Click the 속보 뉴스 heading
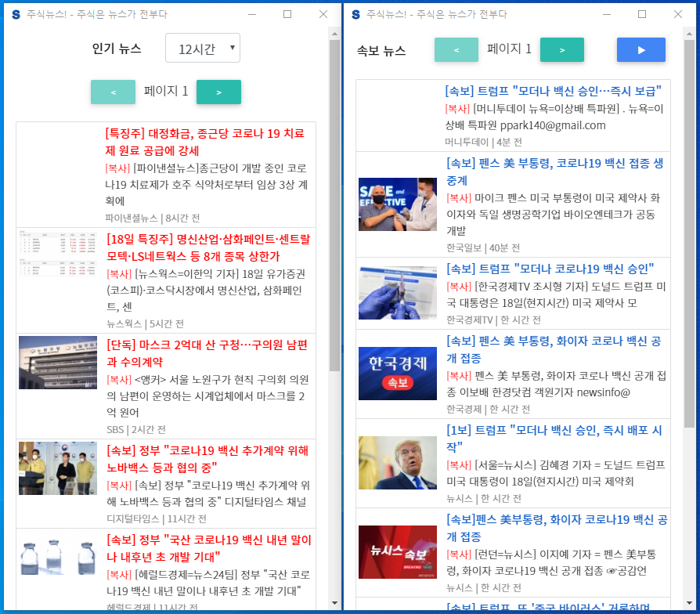Screen dimensions: 700x614 [381, 50]
